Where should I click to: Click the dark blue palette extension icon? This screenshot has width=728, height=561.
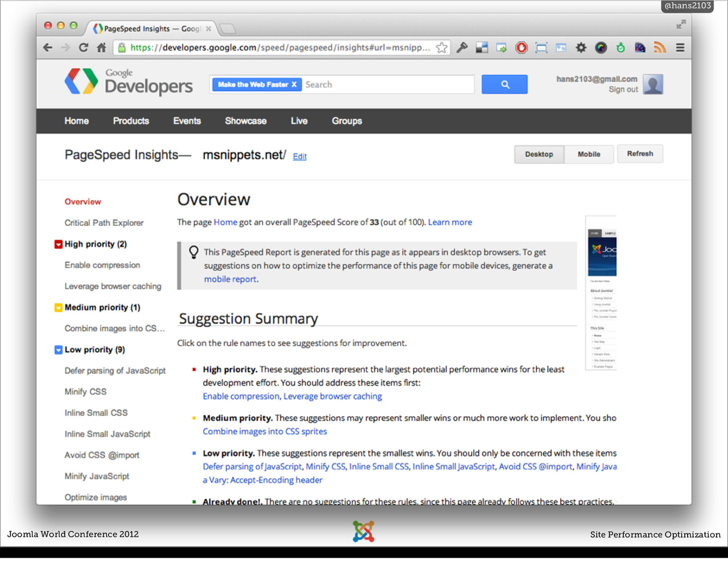pyautogui.click(x=640, y=47)
